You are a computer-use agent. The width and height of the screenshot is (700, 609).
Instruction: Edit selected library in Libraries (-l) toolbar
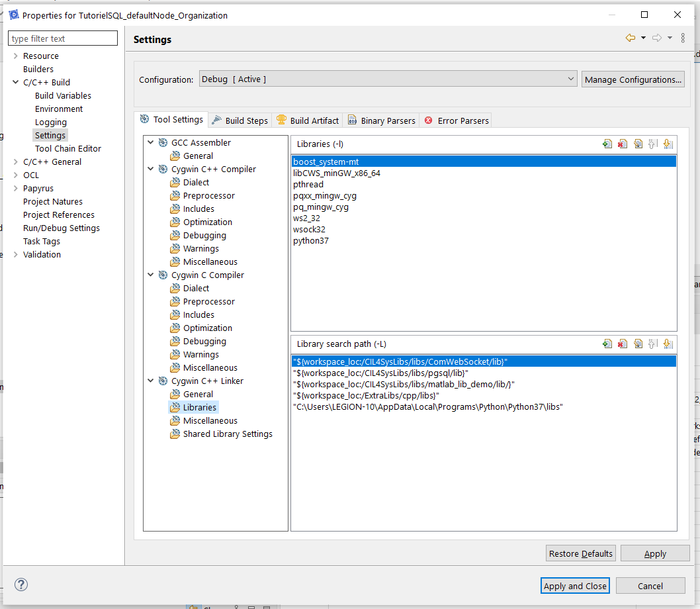click(638, 144)
